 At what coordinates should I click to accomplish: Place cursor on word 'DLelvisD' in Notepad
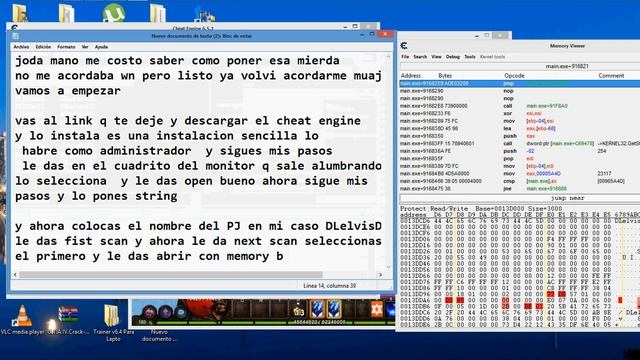pyautogui.click(x=353, y=226)
